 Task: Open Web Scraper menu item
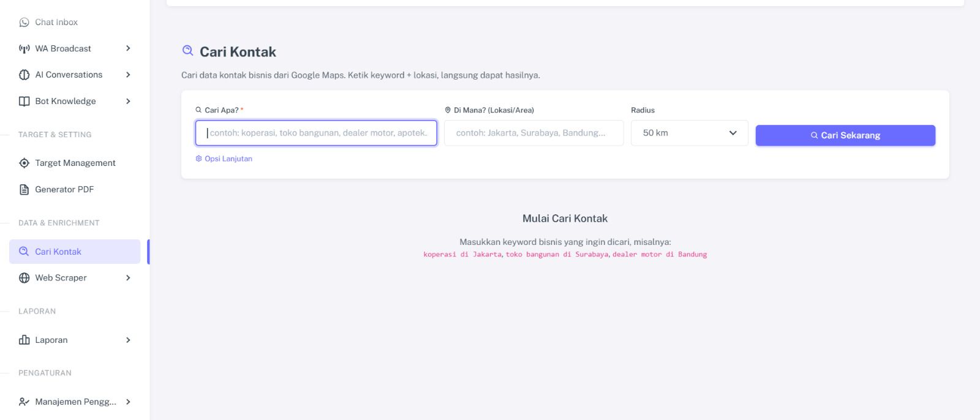[75, 277]
